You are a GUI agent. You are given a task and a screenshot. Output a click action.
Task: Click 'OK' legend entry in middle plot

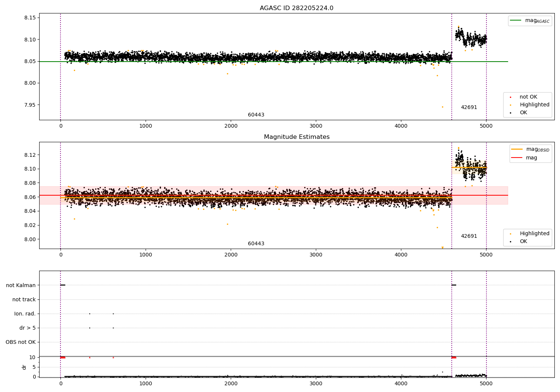[x=523, y=242]
